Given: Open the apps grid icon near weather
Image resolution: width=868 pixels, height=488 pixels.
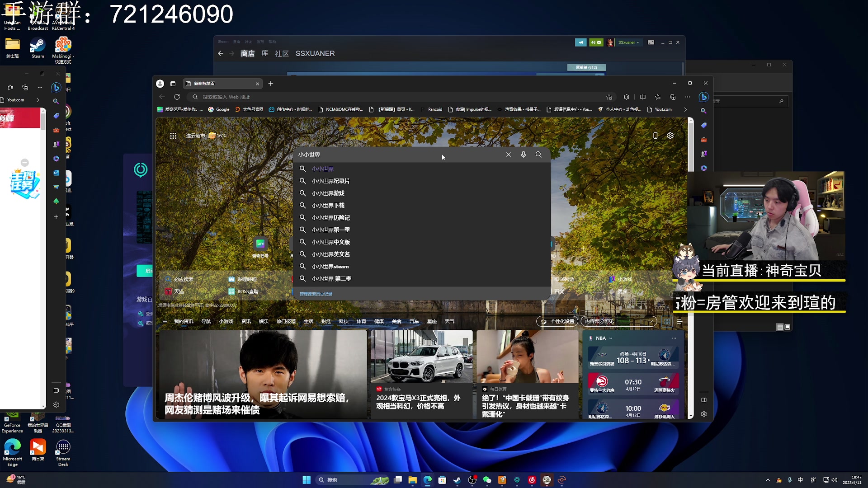Looking at the screenshot, I should [x=173, y=136].
